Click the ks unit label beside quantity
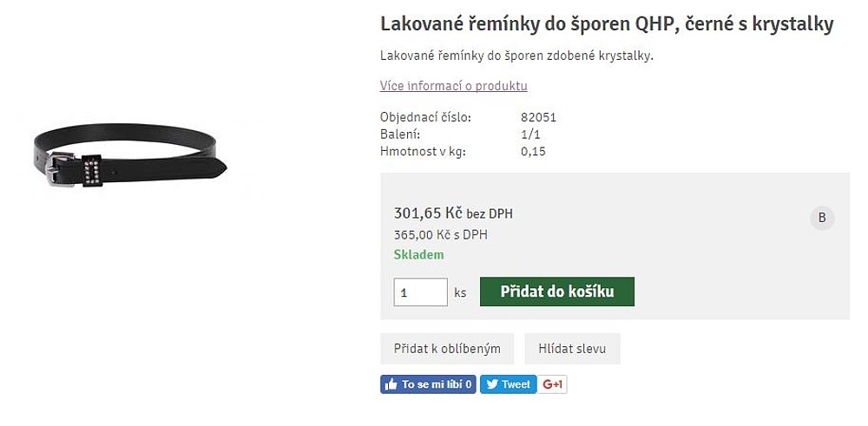Viewport: 868px width, 426px height. point(460,293)
